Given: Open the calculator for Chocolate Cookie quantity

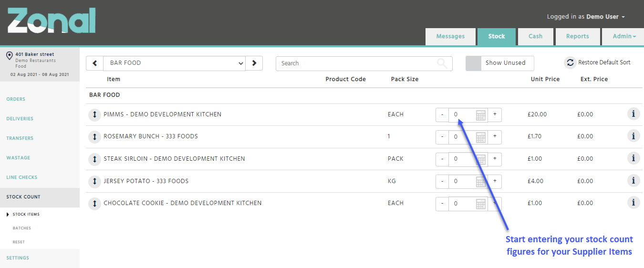Looking at the screenshot, I should pos(481,204).
